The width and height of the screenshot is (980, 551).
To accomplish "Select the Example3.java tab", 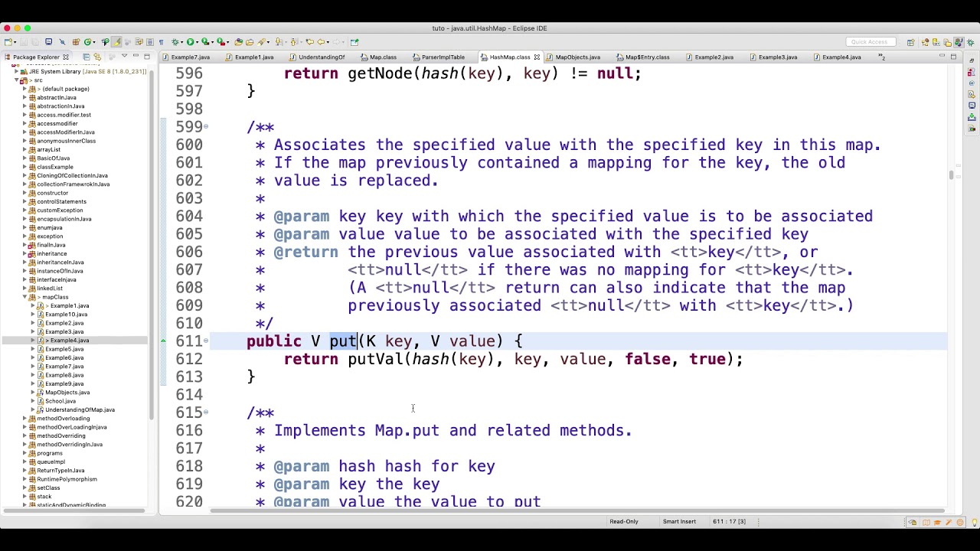I will coord(778,57).
